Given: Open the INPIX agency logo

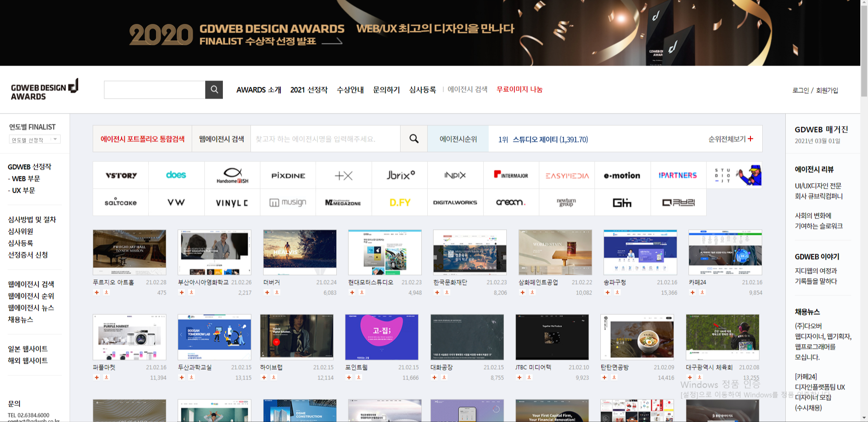Looking at the screenshot, I should click(455, 175).
